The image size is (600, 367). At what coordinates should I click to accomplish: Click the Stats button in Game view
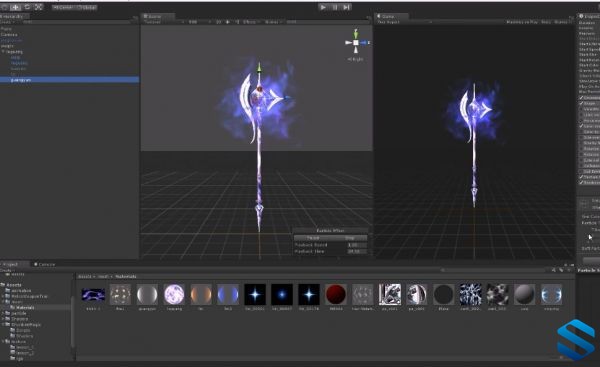[x=546, y=22]
